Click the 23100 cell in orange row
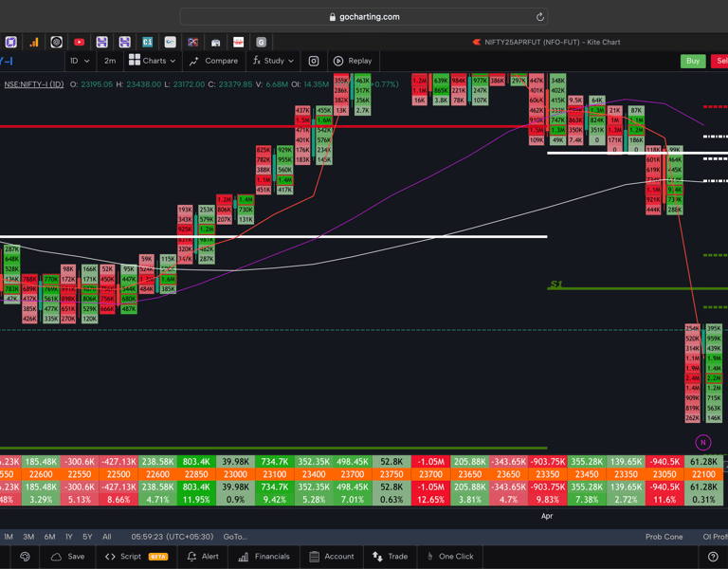 [x=274, y=474]
